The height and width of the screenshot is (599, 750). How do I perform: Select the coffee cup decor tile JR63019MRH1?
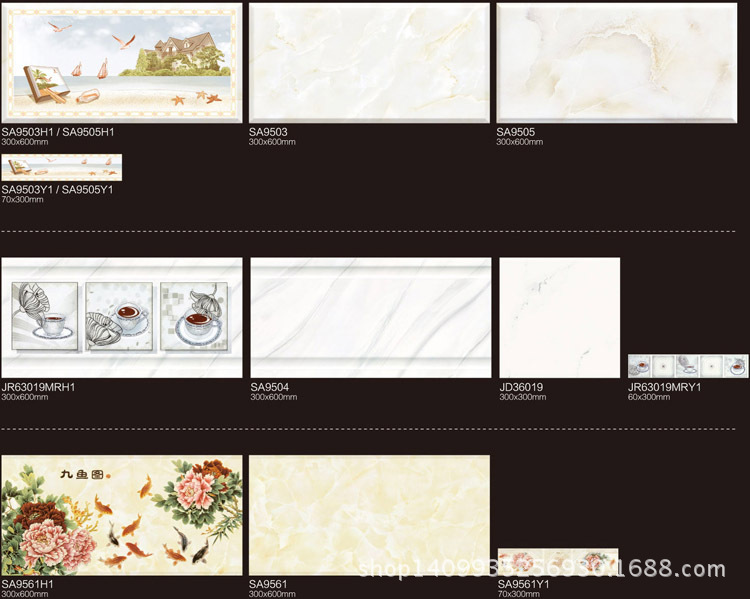(122, 318)
